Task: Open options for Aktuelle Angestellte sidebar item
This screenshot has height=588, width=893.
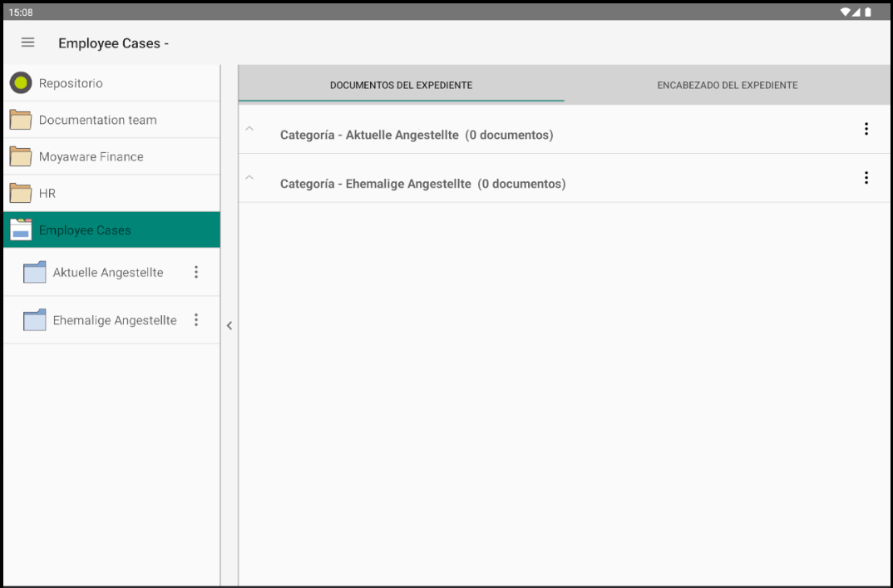Action: [196, 272]
